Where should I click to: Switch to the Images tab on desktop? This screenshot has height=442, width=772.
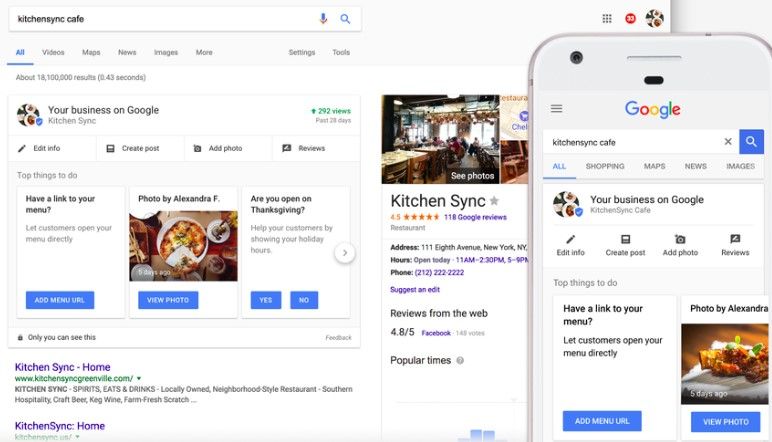pyautogui.click(x=166, y=52)
